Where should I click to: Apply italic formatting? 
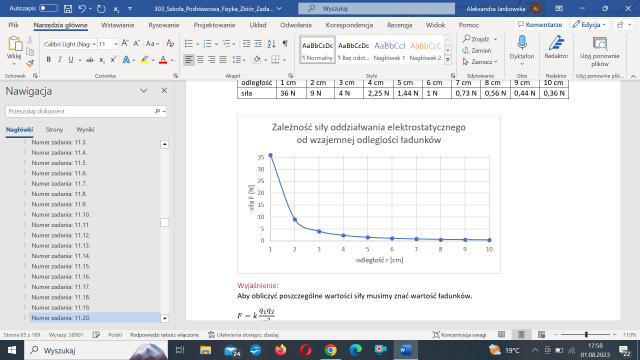(60, 60)
